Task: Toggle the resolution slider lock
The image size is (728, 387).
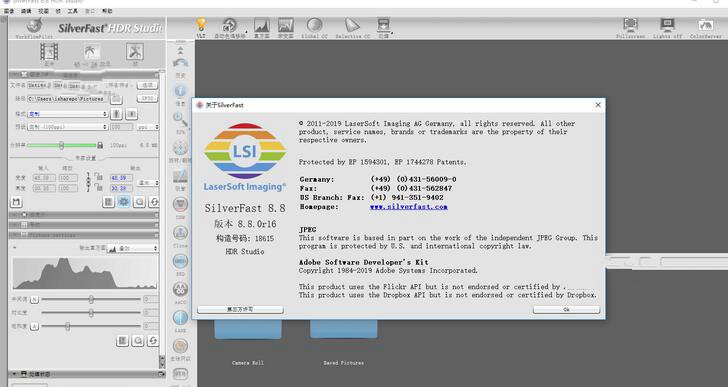Action: pyautogui.click(x=100, y=145)
